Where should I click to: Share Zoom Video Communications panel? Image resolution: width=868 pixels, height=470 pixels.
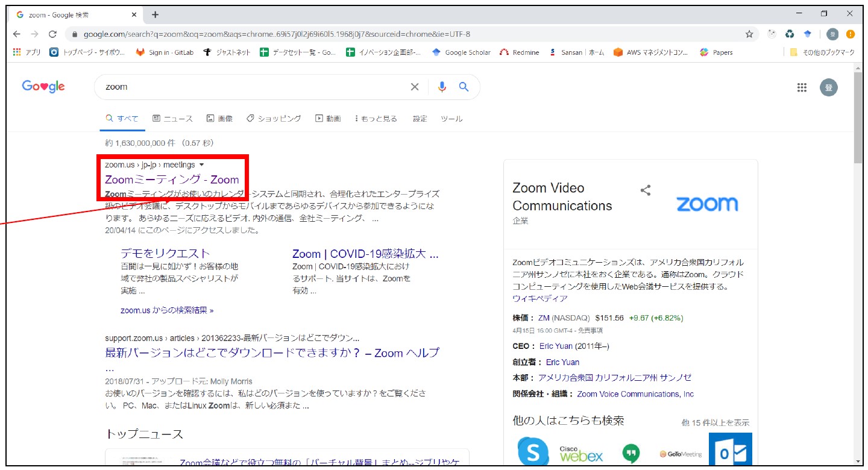click(646, 190)
